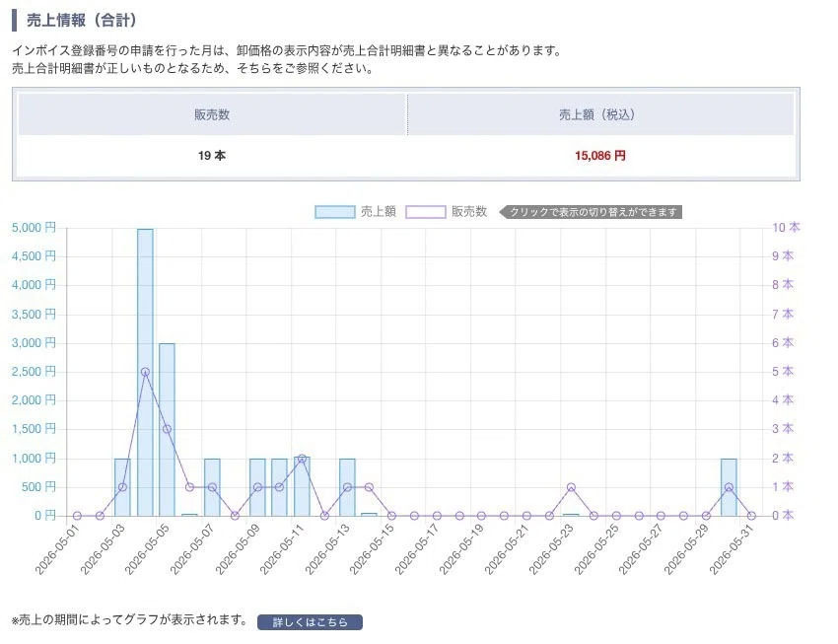This screenshot has height=644, width=838.
Task: Click the 2,500 円 axis label
Action: 34,372
